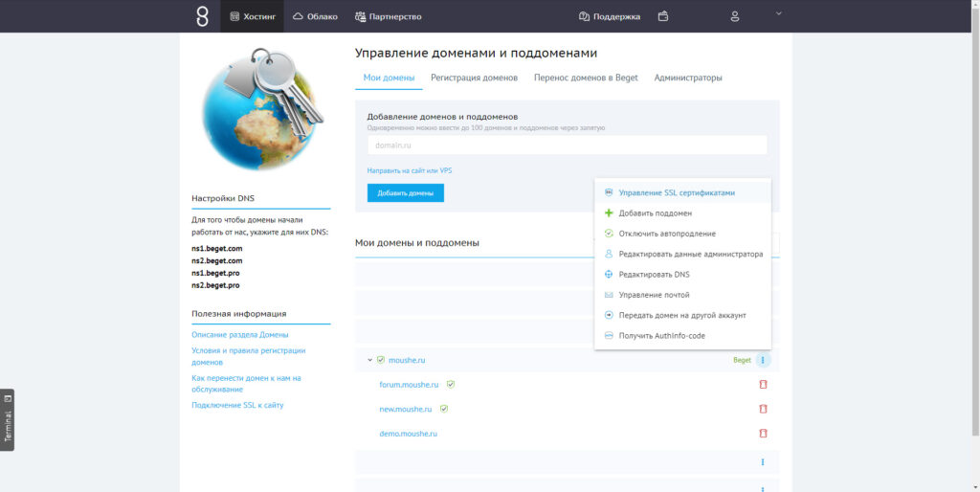Screen dimensions: 980x492
Task: Open new.moushe.ru subdomain link
Action: pyautogui.click(x=406, y=409)
